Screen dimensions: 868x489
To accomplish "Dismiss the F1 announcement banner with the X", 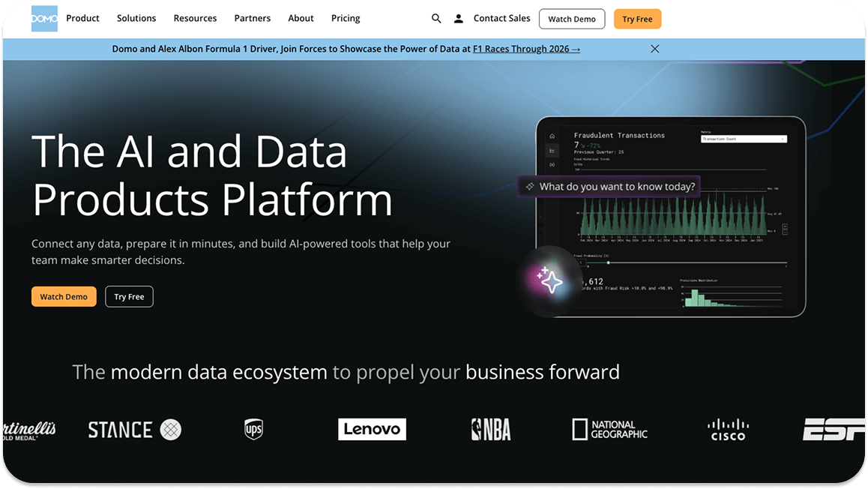I will point(654,48).
